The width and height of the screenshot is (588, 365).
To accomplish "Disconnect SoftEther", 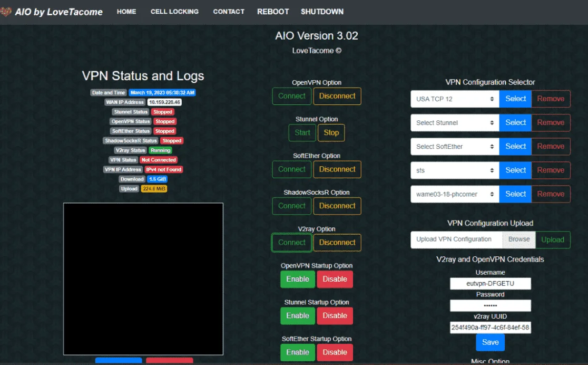I will pyautogui.click(x=337, y=169).
